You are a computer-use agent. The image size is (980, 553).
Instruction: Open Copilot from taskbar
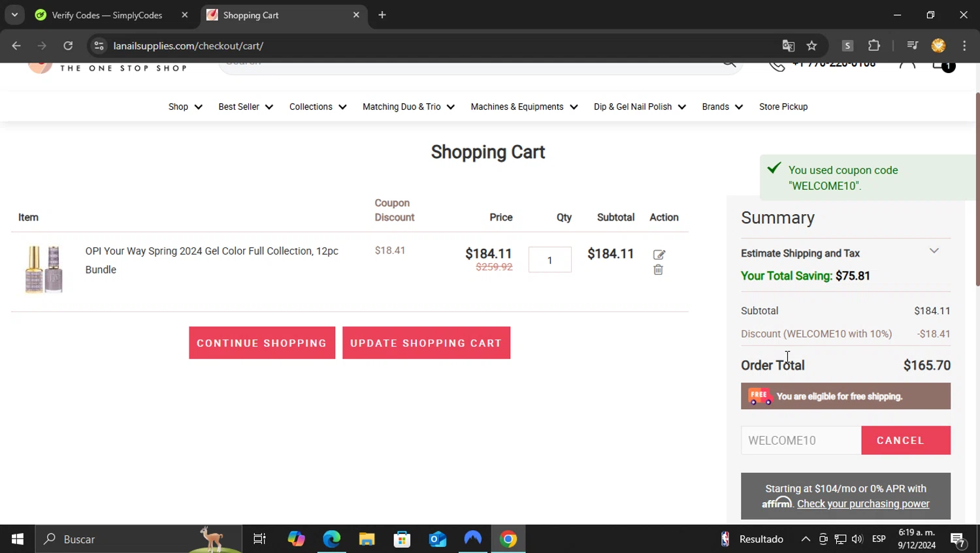point(296,539)
